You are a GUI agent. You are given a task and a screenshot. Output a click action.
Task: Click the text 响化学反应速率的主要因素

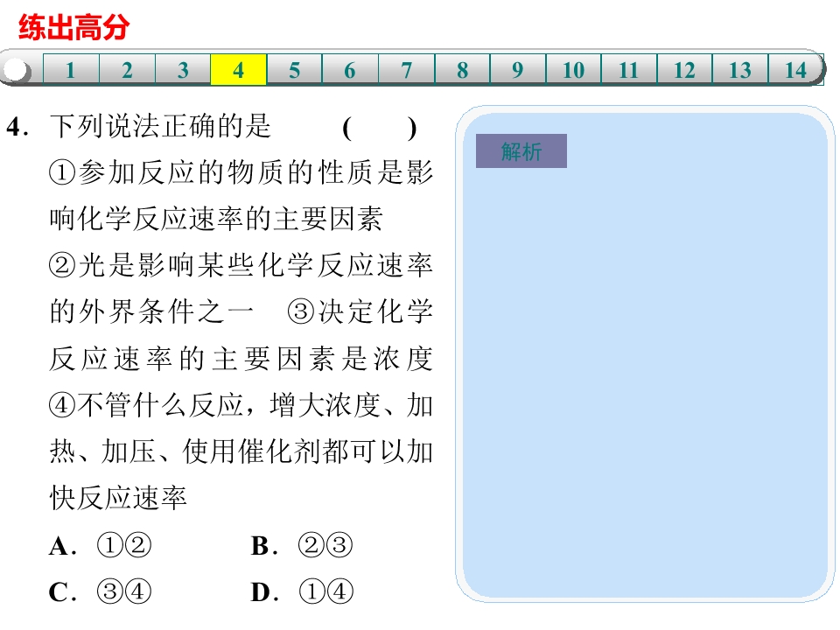pos(216,219)
